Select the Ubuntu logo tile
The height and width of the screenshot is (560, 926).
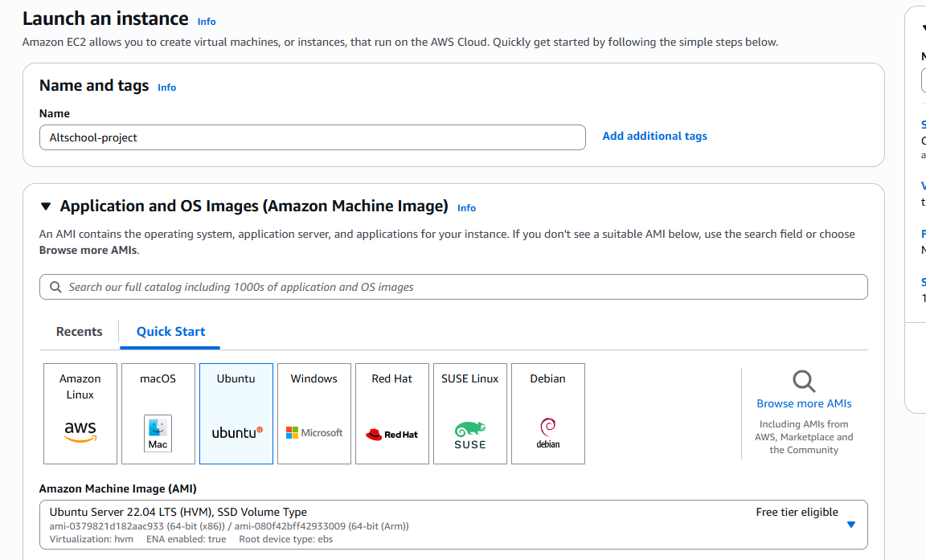pyautogui.click(x=236, y=414)
